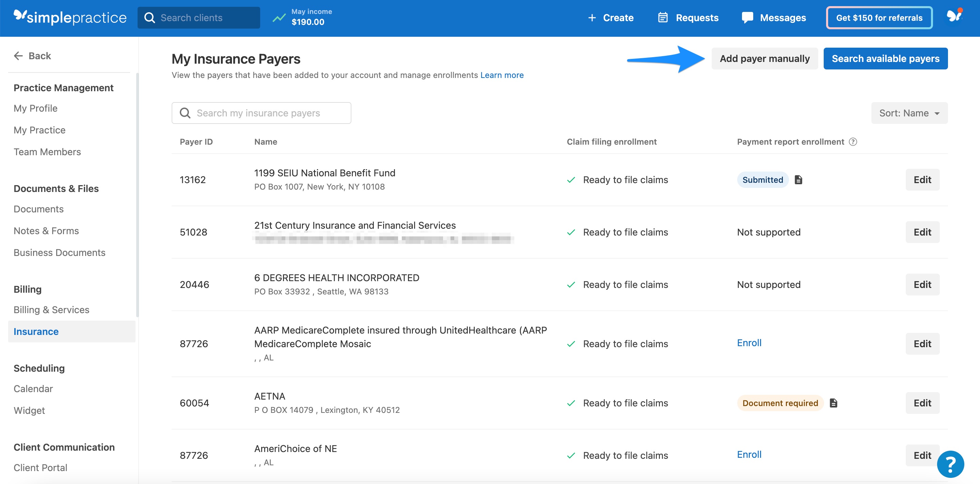Open the blue help question mark bubble
This screenshot has height=484, width=980.
pos(950,464)
